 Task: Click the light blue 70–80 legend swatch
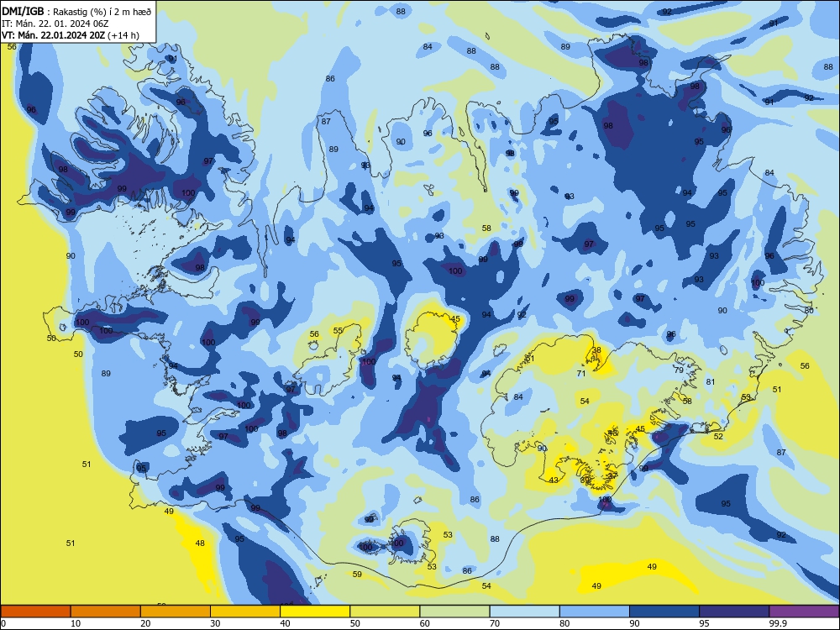525,612
